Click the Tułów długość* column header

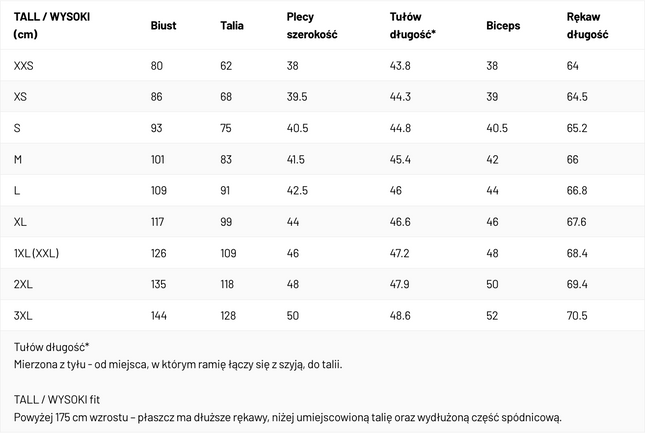(413, 25)
